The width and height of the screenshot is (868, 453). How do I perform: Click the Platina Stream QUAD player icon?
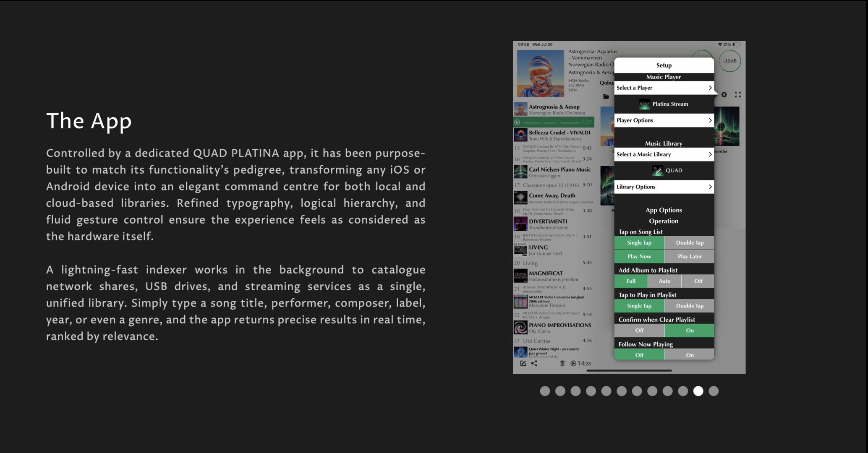[644, 104]
